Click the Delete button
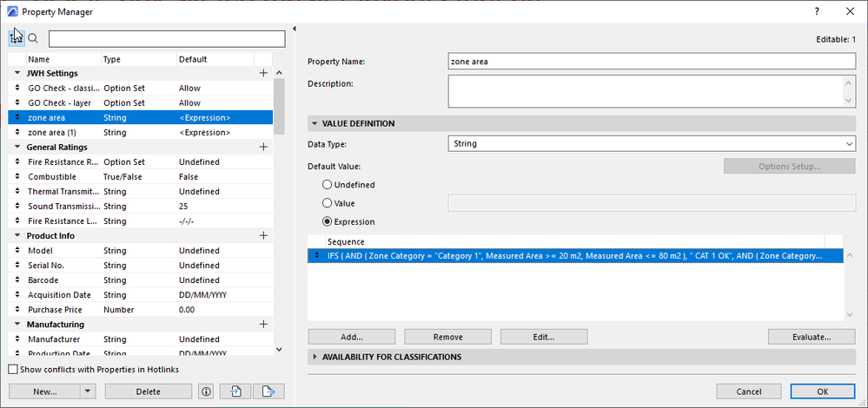 [149, 392]
